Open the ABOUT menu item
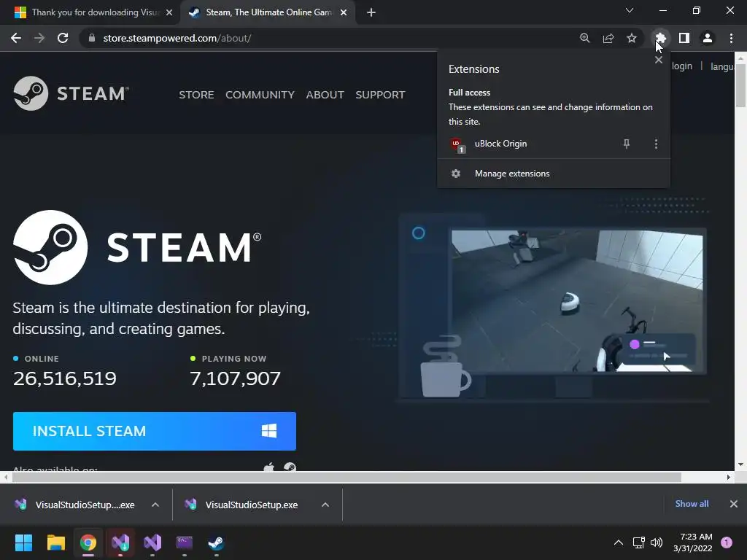The width and height of the screenshot is (747, 560). pyautogui.click(x=325, y=95)
